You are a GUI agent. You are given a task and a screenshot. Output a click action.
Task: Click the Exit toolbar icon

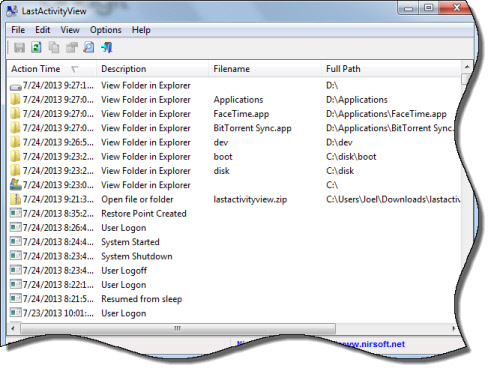(x=107, y=48)
